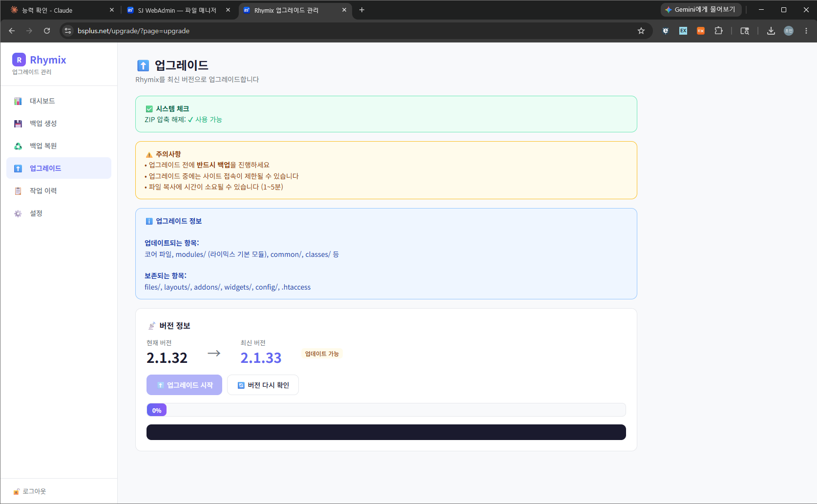Open the 설정 sidebar menu
The height and width of the screenshot is (504, 817).
(x=59, y=213)
